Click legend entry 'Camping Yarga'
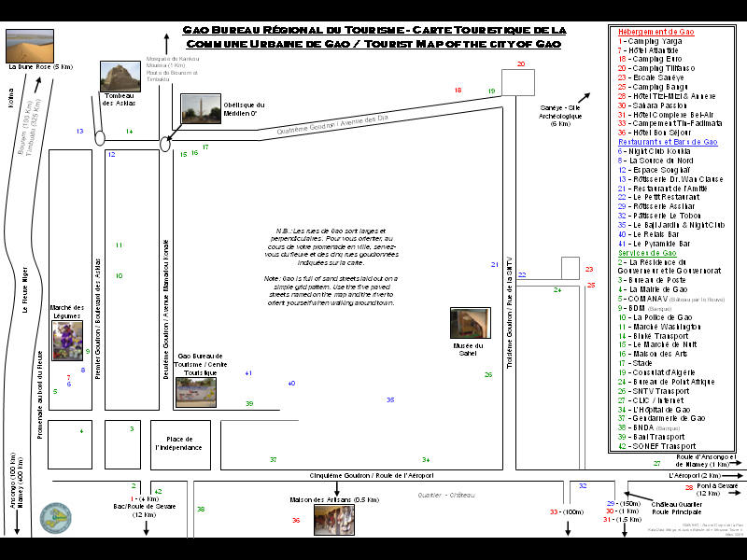This screenshot has width=747, height=560. coord(650,41)
